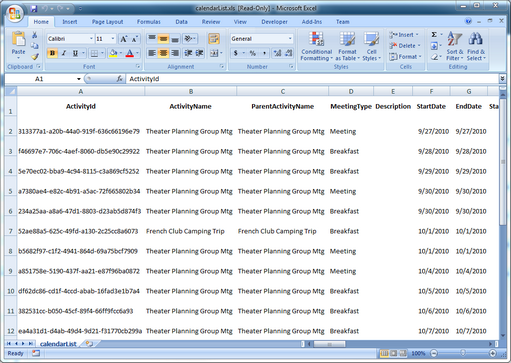Viewport: 511px width, 363px height.
Task: Decrease decimal places
Action: [x=289, y=53]
